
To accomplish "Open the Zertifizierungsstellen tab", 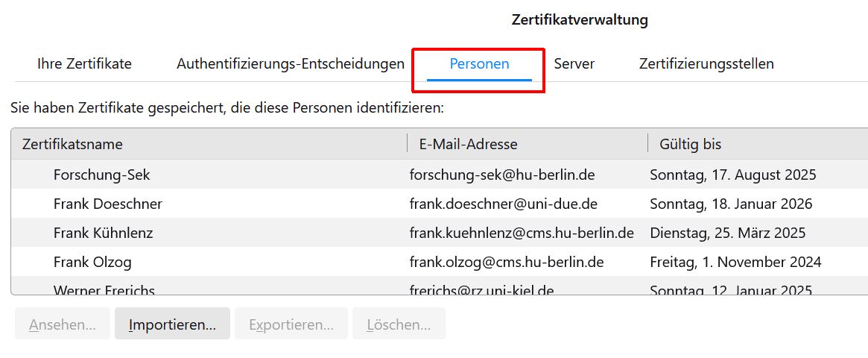I will coord(706,64).
